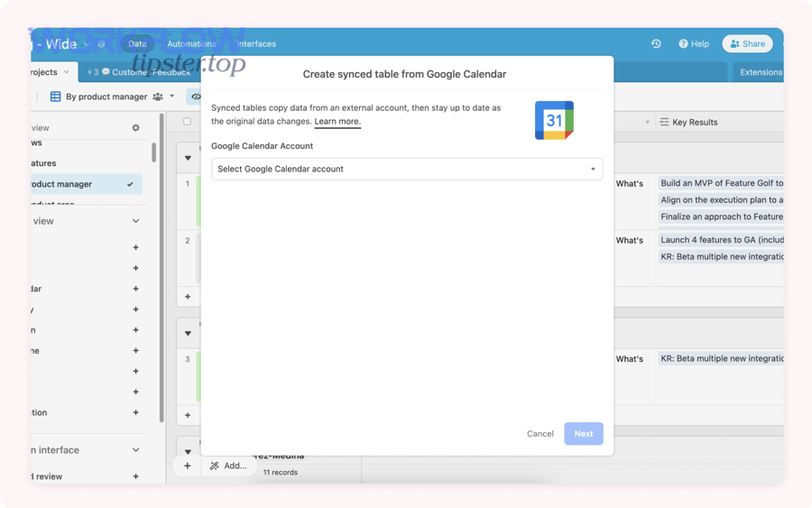Click the plus next to 'd review'
The image size is (812, 508).
point(135,476)
